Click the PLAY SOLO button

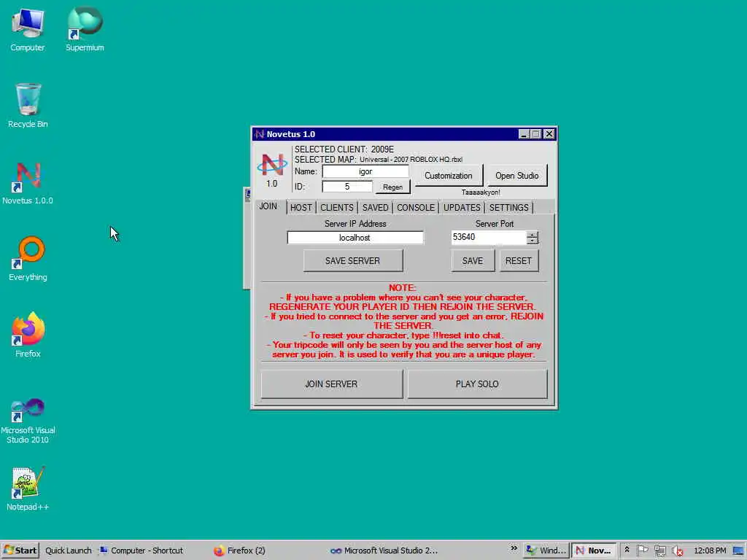(x=477, y=384)
